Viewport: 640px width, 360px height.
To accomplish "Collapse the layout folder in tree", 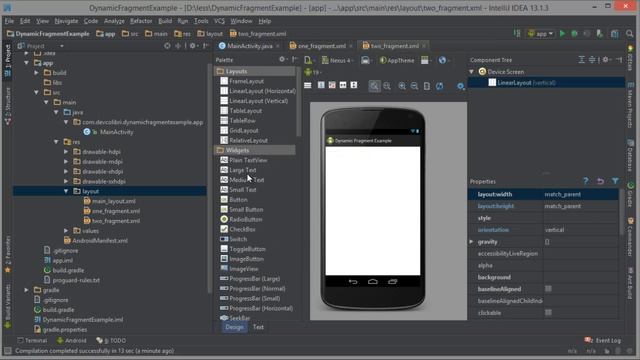I will tap(66, 191).
